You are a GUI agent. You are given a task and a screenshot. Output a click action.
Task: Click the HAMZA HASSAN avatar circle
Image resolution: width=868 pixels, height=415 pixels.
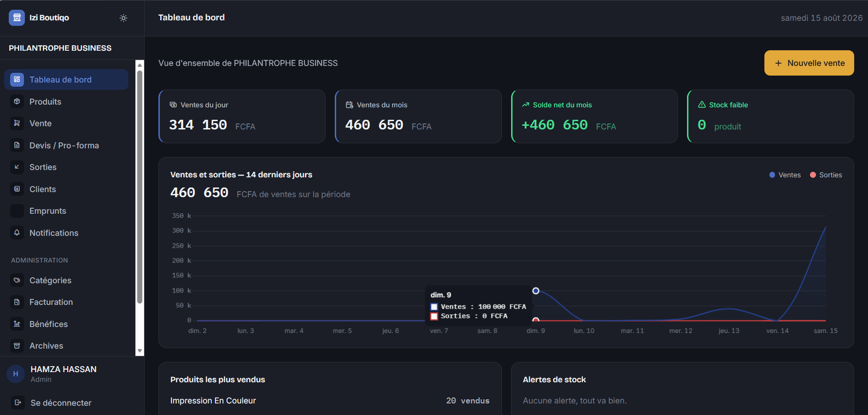15,374
